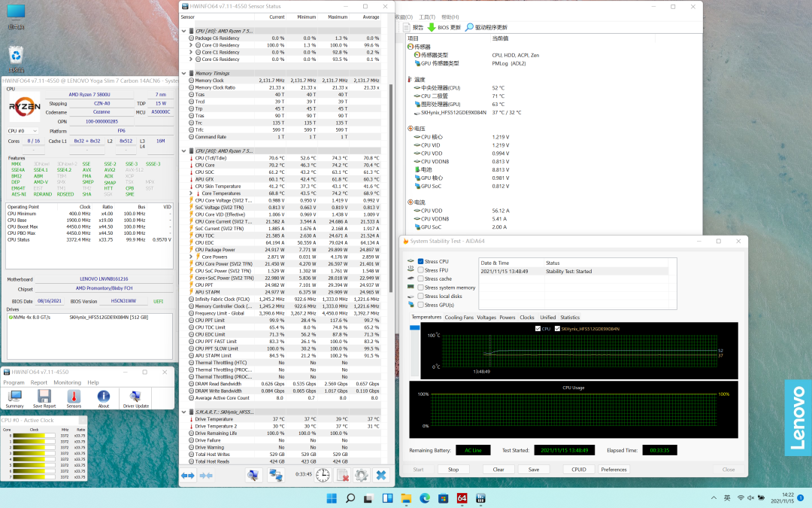Click the clock in system tray

781,498
